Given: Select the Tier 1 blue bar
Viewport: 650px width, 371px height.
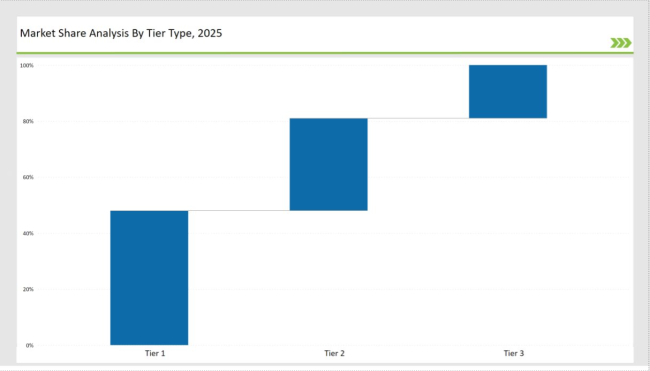Looking at the screenshot, I should [x=149, y=278].
